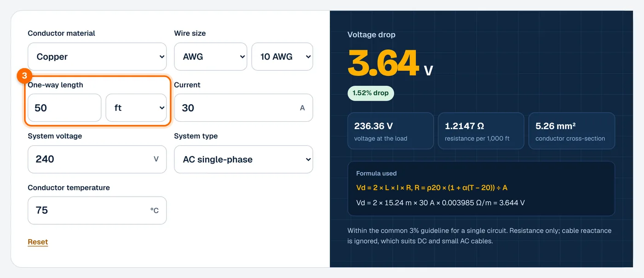Open the wire size standard dropdown showing AWG

(x=211, y=57)
